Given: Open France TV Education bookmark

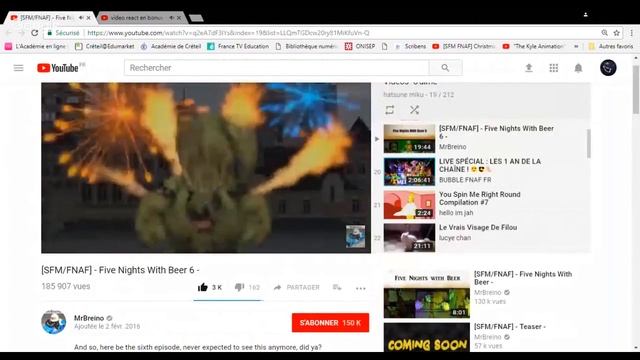Looking at the screenshot, I should pyautogui.click(x=238, y=47).
